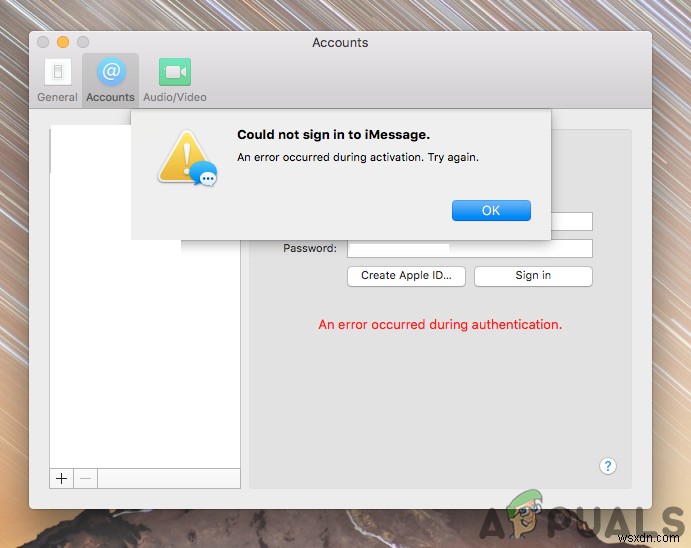Switch to the Audio/Video tab

[x=175, y=81]
